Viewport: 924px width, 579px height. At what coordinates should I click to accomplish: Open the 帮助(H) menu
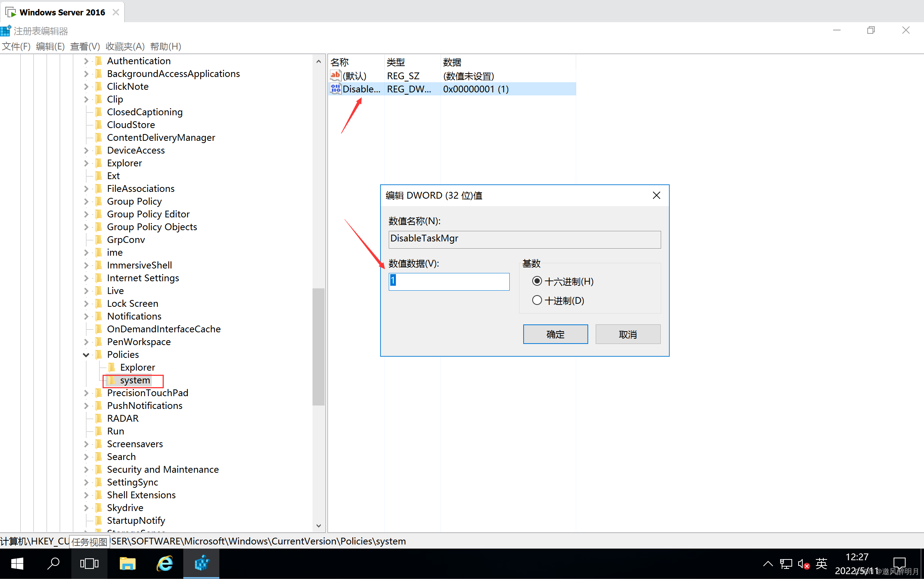(166, 46)
